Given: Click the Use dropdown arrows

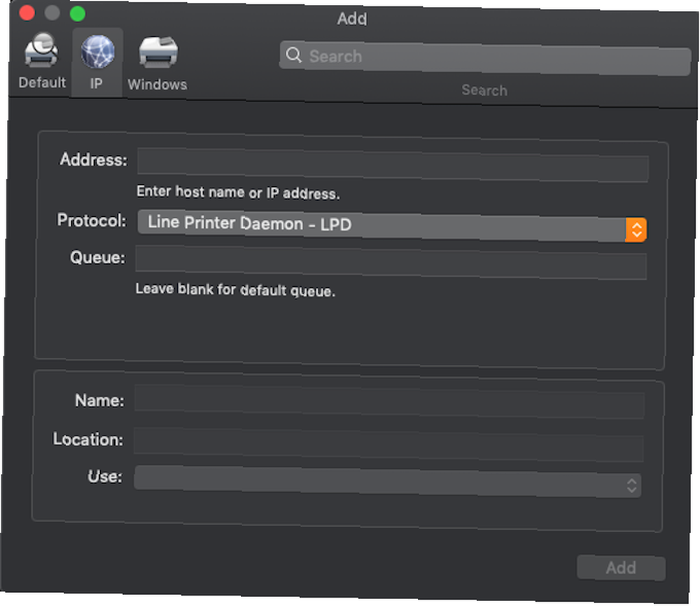Looking at the screenshot, I should [x=631, y=485].
